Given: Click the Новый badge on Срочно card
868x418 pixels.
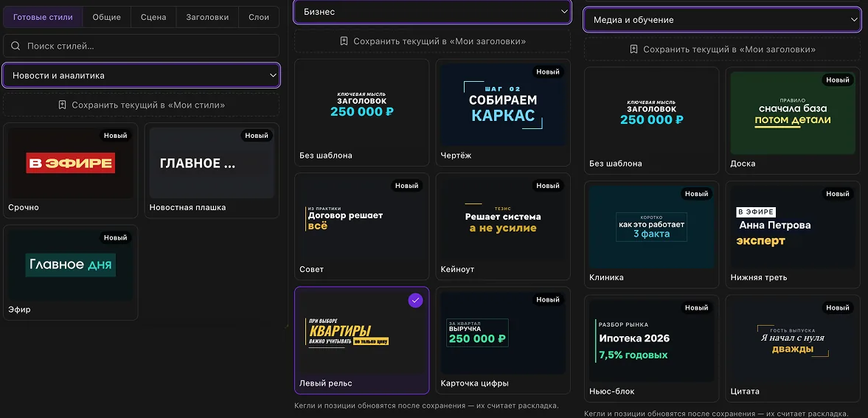Looking at the screenshot, I should [115, 136].
